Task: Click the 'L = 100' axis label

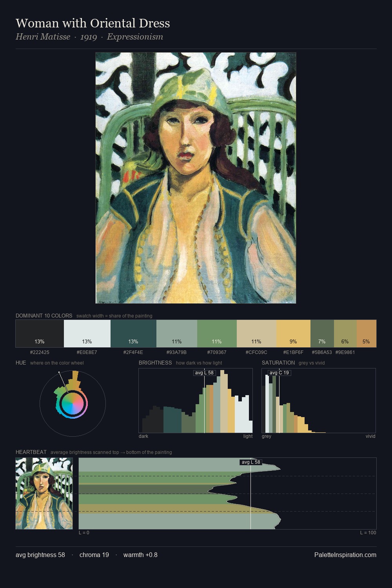Action: point(368,532)
